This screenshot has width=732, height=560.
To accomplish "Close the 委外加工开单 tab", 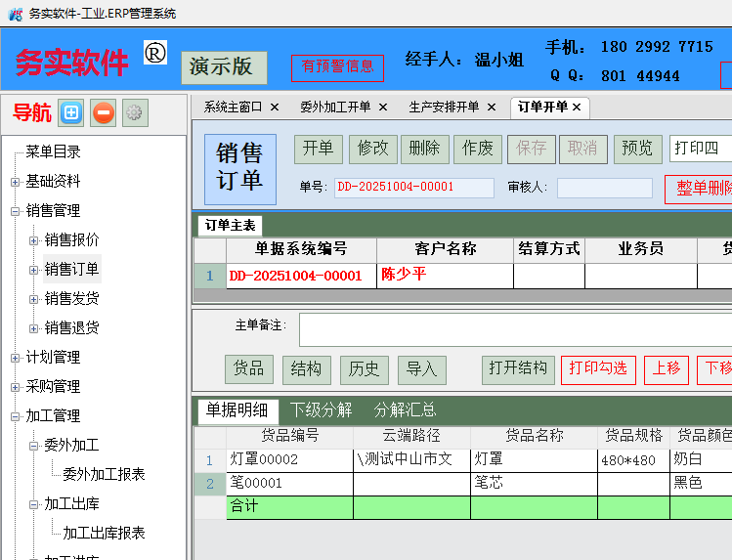I will (x=383, y=108).
